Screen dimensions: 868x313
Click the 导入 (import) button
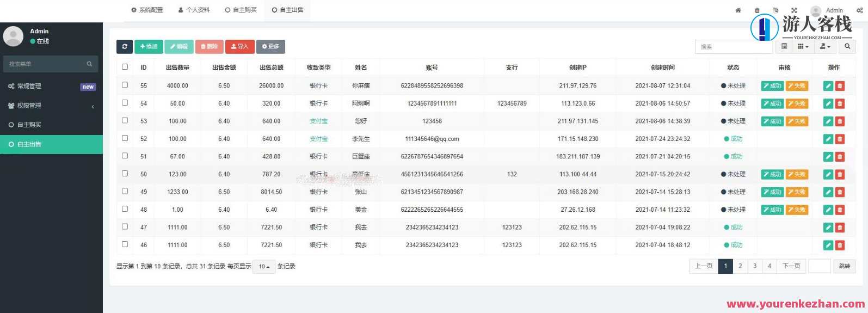[x=240, y=47]
